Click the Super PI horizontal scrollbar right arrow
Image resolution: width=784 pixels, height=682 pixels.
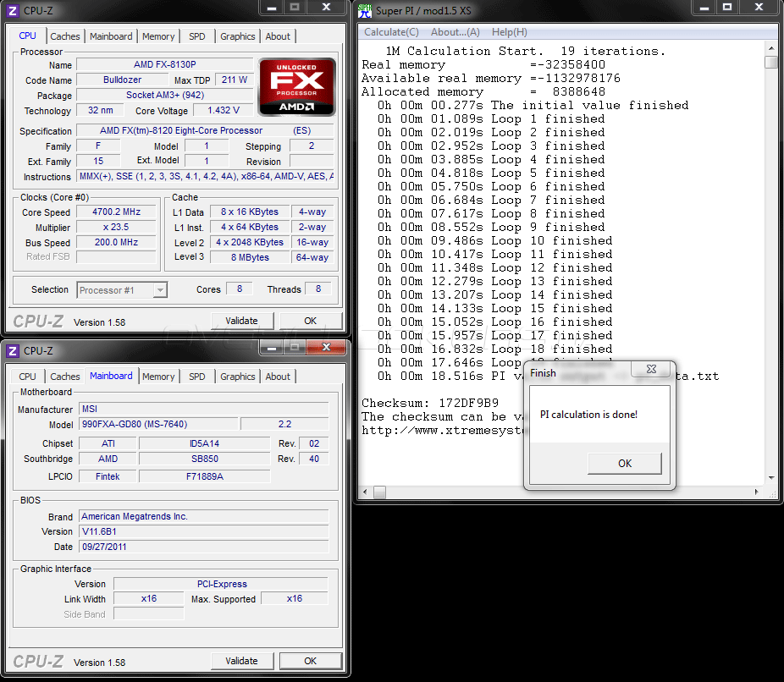[x=756, y=492]
